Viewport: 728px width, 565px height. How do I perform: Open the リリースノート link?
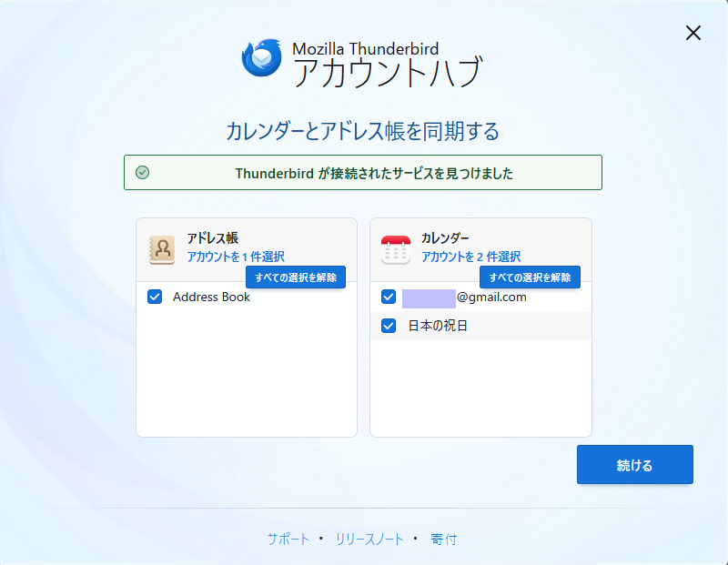[x=369, y=540]
